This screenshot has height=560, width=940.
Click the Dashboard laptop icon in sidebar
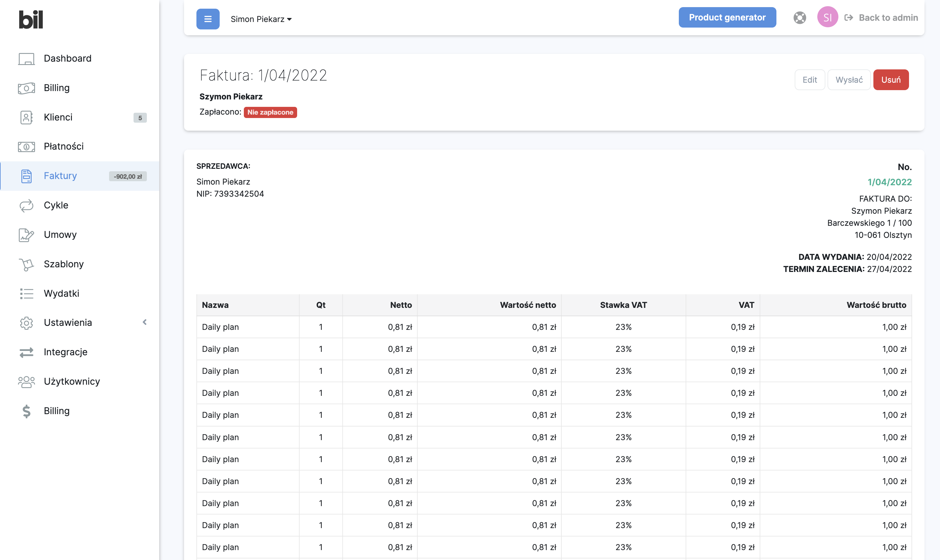26,59
